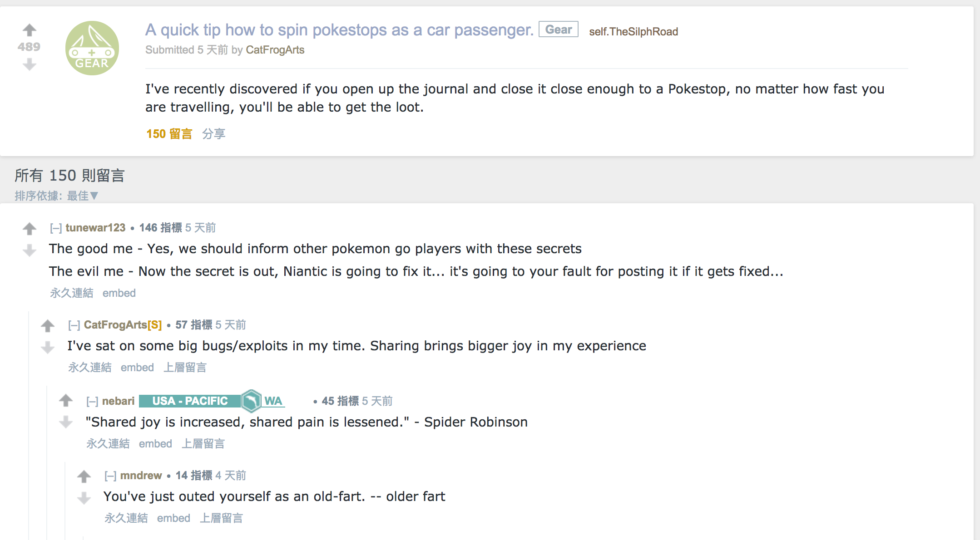Image resolution: width=980 pixels, height=540 pixels.
Task: Upvote mndrew's old-fart comment
Action: pyautogui.click(x=84, y=476)
